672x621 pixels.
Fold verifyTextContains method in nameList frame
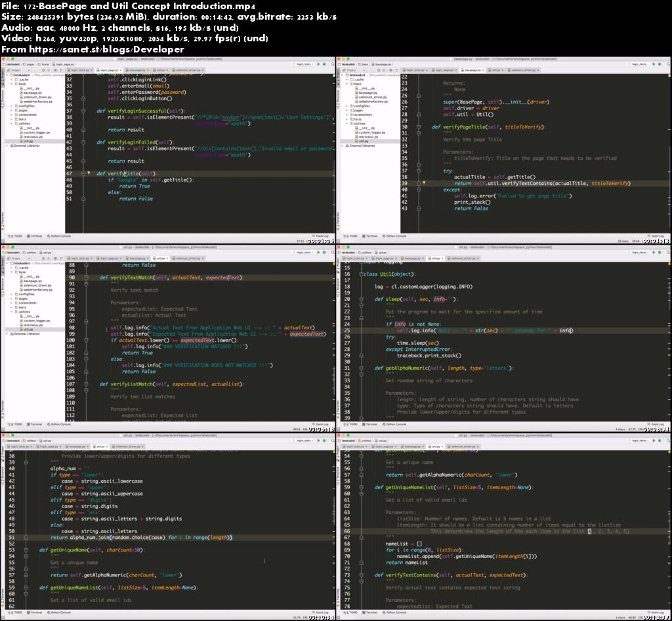(x=362, y=575)
